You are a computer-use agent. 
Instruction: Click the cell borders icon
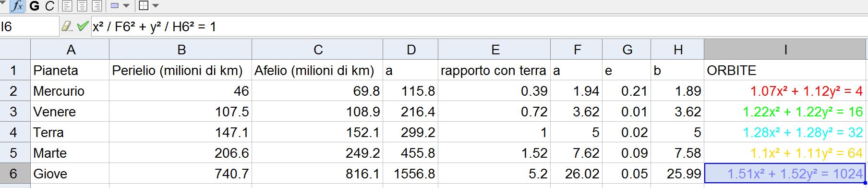[143, 6]
